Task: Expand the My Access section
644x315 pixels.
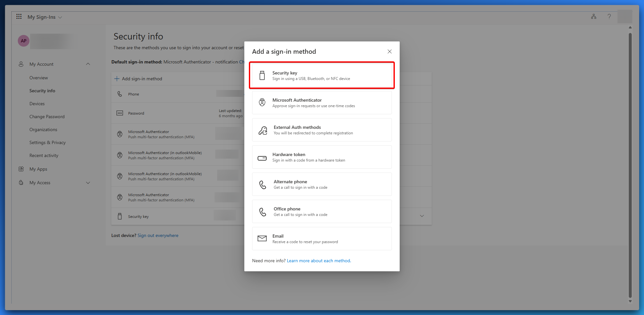Action: (88, 183)
